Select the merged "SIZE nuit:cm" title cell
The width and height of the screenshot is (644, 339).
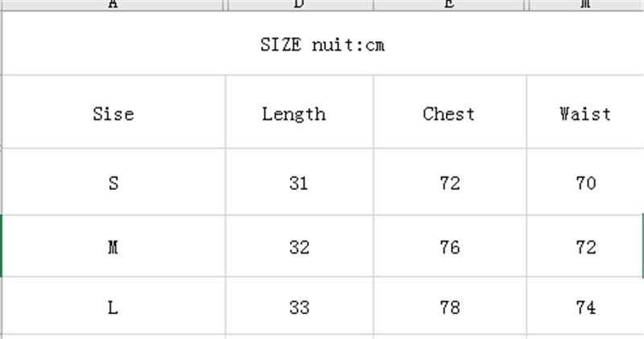pyautogui.click(x=322, y=45)
